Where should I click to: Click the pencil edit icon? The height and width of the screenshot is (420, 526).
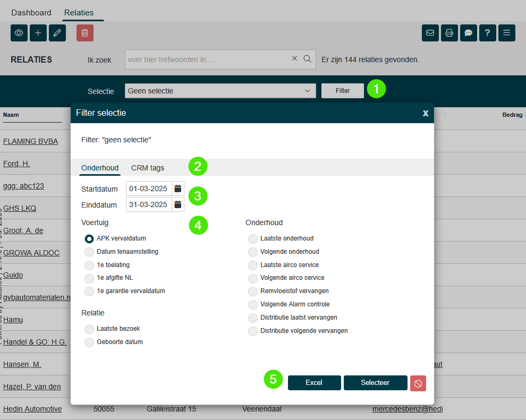[x=57, y=33]
